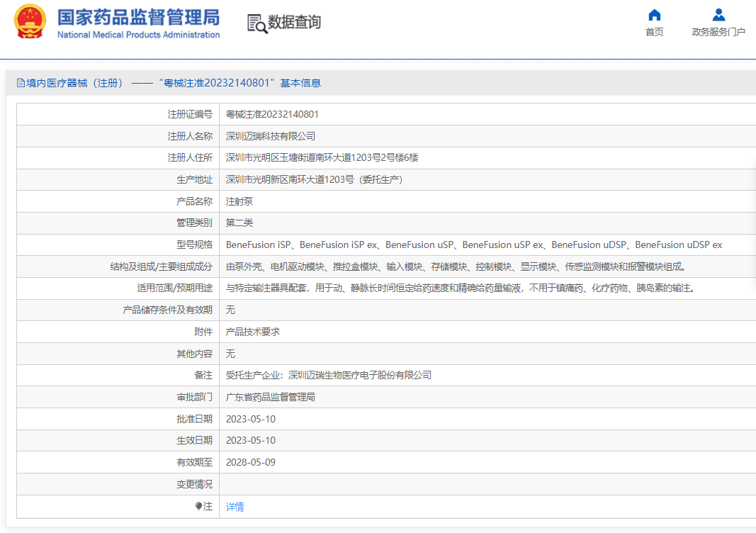Open the 数据查询 search icon
The width and height of the screenshot is (756, 533).
(257, 23)
